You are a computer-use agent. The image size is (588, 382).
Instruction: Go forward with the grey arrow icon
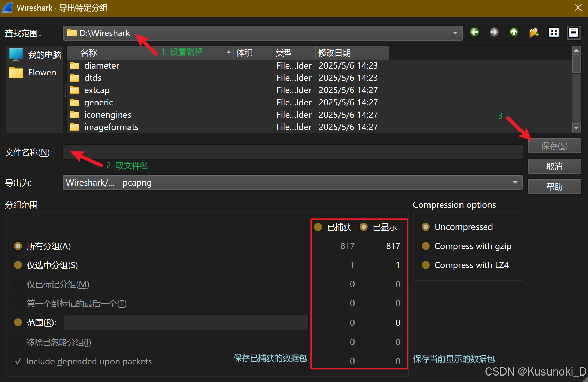coord(494,32)
